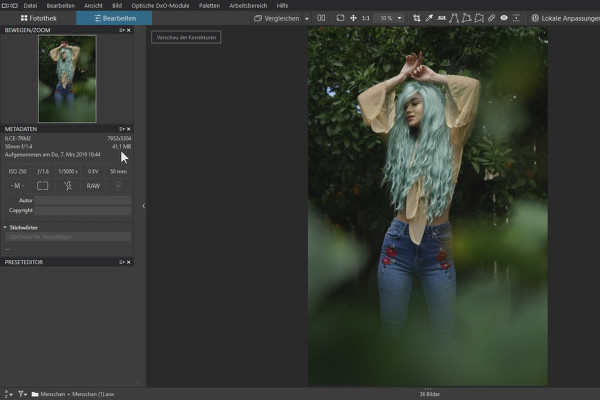This screenshot has height=400, width=600.
Task: Open the sort order dropdown in status bar
Action: [x=8, y=394]
